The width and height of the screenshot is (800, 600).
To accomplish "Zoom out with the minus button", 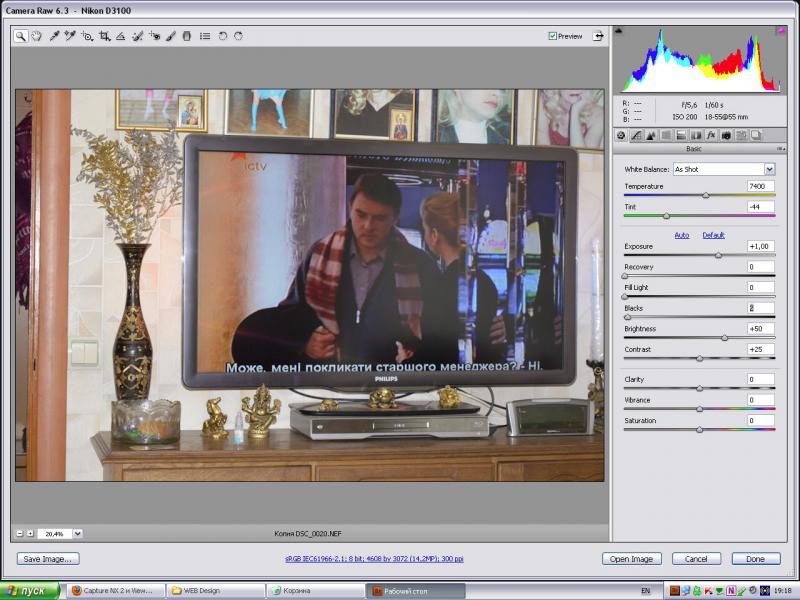I will click(19, 534).
